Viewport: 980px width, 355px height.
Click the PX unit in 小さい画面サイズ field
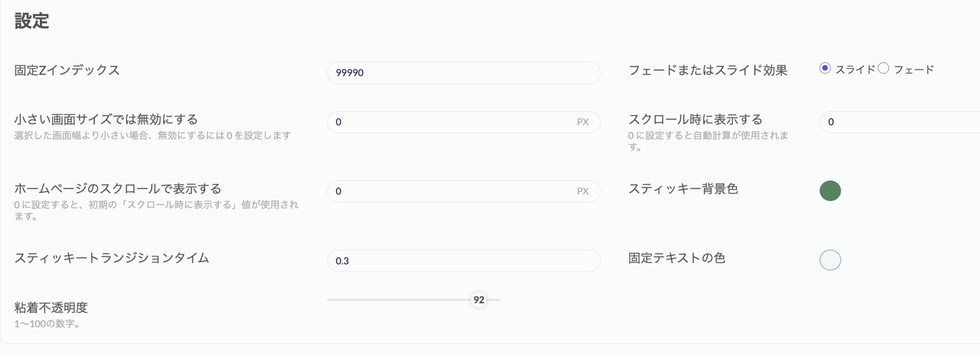pyautogui.click(x=583, y=122)
